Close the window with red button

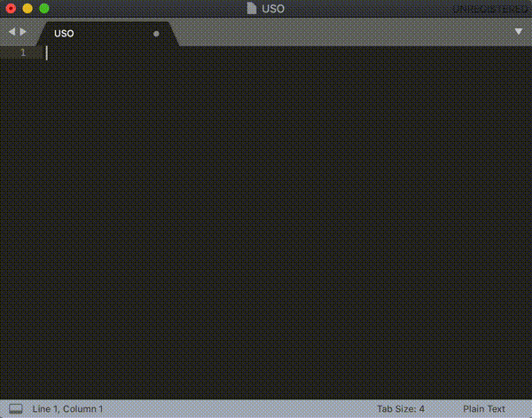pyautogui.click(x=11, y=9)
